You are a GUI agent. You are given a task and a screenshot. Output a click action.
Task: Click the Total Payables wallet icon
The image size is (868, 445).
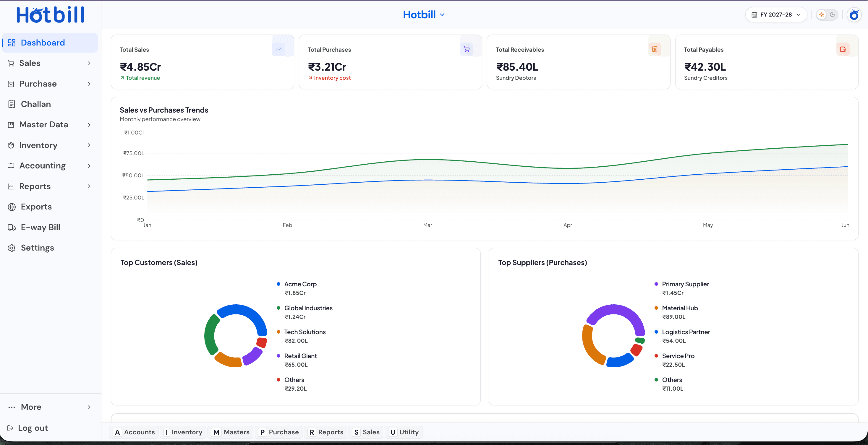click(843, 50)
